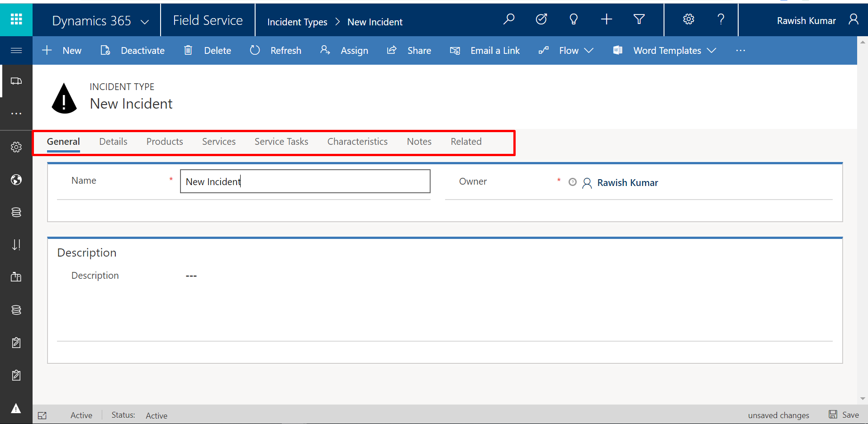Open the Rawish Kumar owner link
Screen dimensions: 868x424
tap(627, 183)
